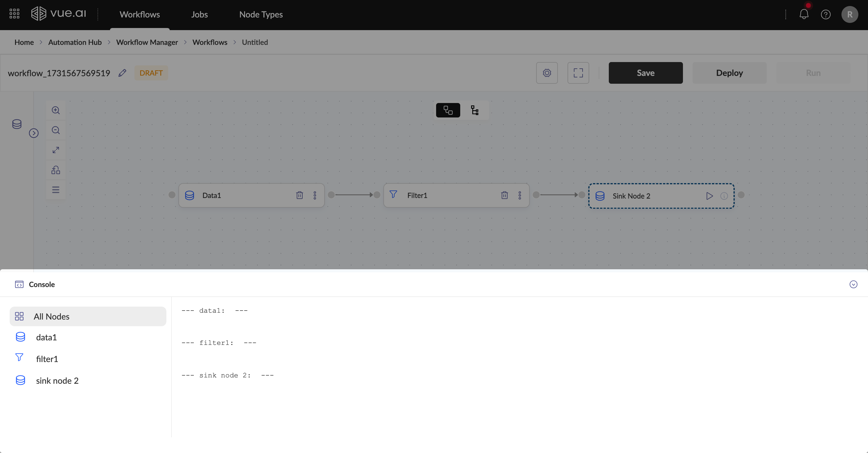Toggle fullscreen canvas mode
Image resolution: width=868 pixels, height=453 pixels.
(578, 73)
